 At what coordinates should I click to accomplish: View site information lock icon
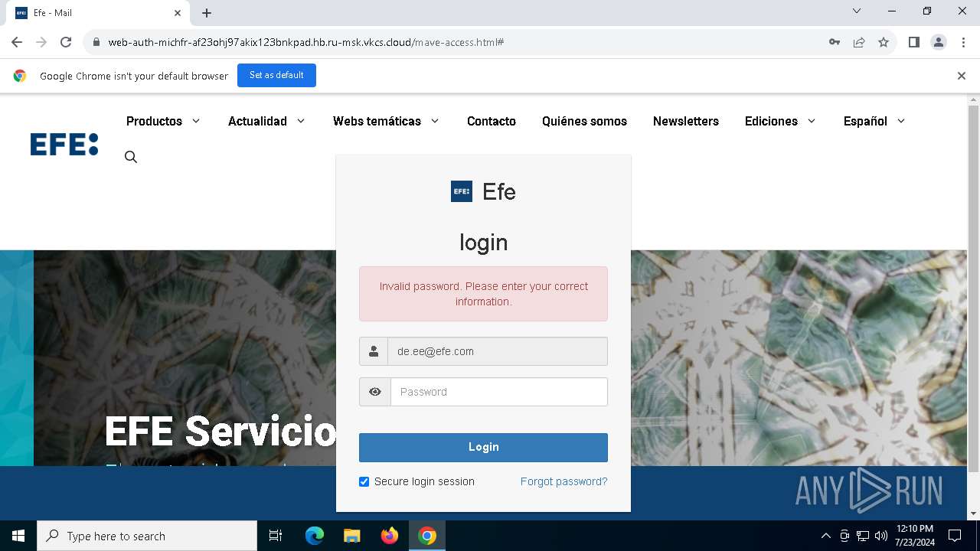tap(96, 42)
